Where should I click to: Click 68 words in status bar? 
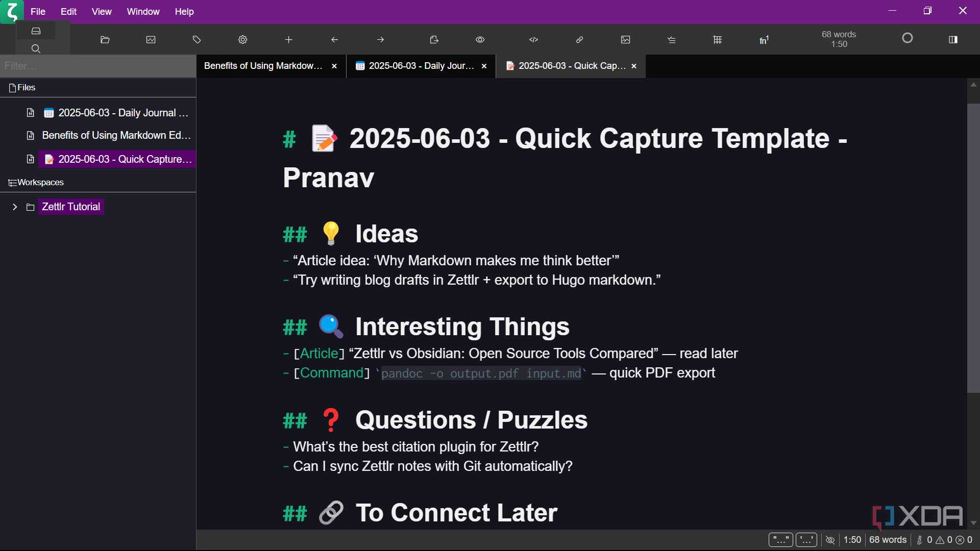(888, 540)
